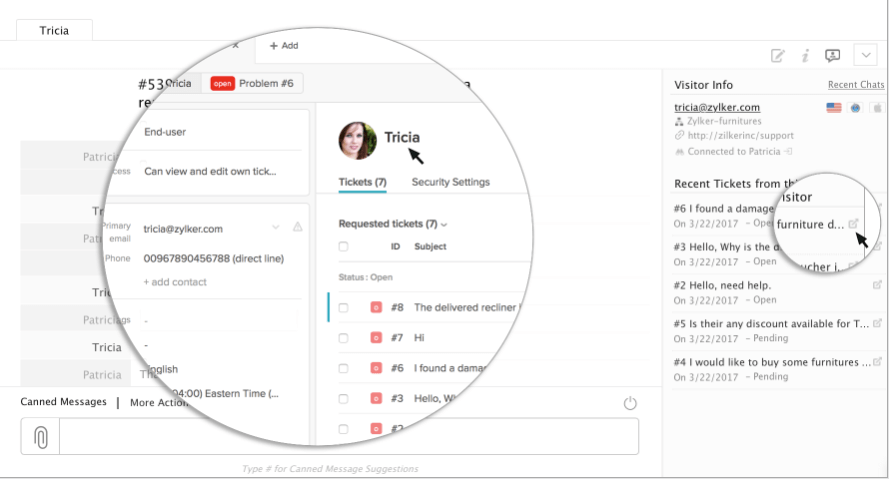This screenshot has height=479, width=889.
Task: Click the '+ Add' tab button
Action: [284, 46]
